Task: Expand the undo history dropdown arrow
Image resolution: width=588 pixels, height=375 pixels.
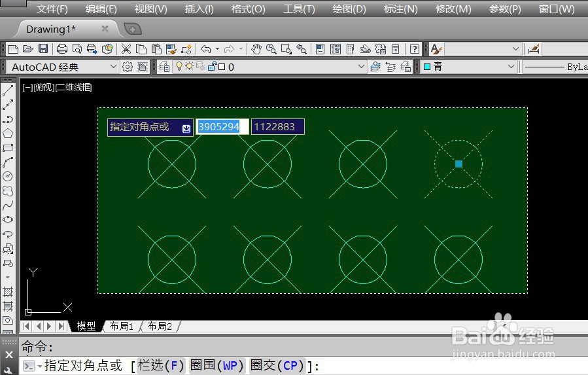Action: 217,49
